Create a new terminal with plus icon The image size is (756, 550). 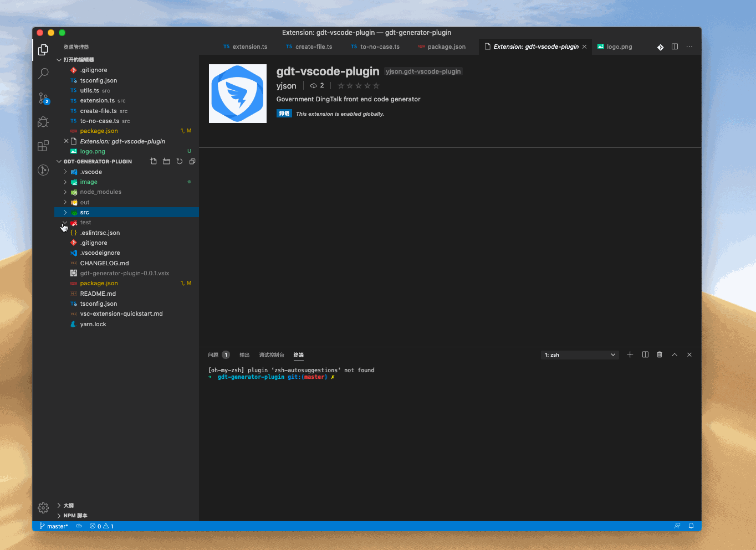pos(630,354)
